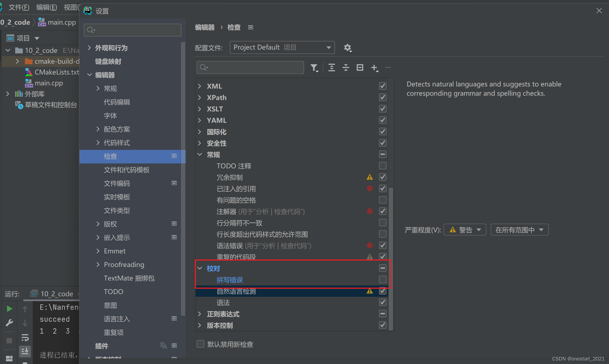Click the expand all inspections icon
The image size is (609, 364).
331,67
